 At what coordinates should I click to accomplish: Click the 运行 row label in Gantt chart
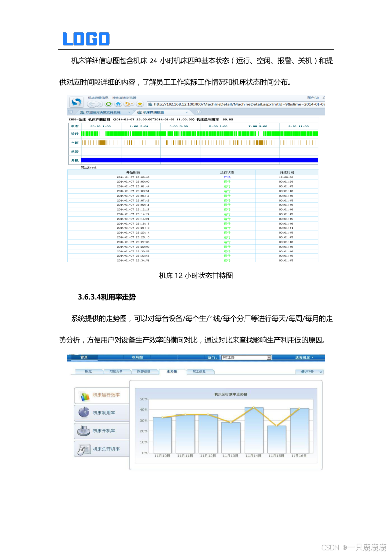(74, 134)
